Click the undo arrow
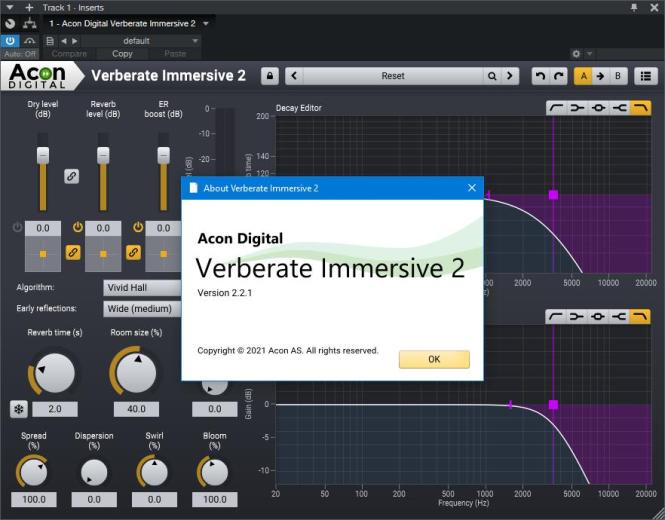This screenshot has width=665, height=520. (x=540, y=76)
